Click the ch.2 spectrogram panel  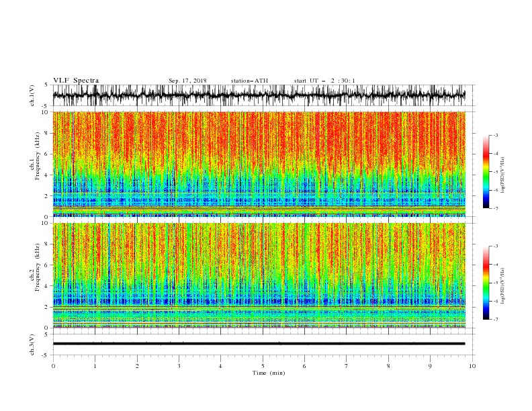pos(259,275)
